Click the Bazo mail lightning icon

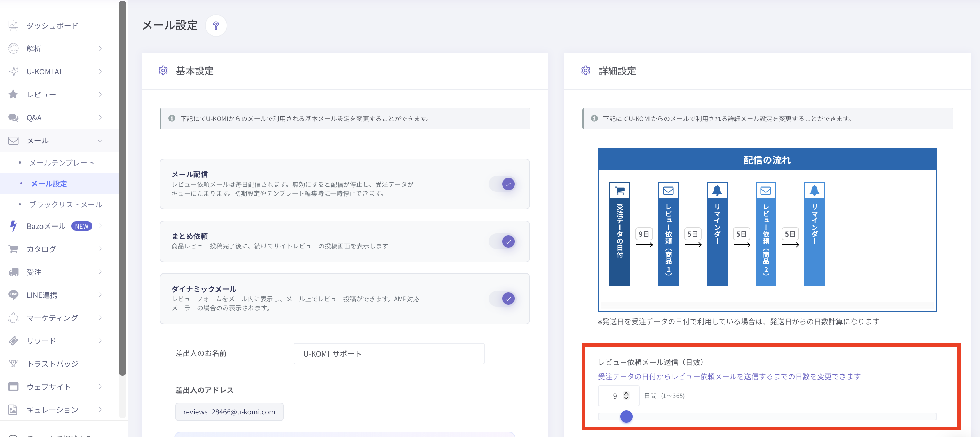[13, 226]
